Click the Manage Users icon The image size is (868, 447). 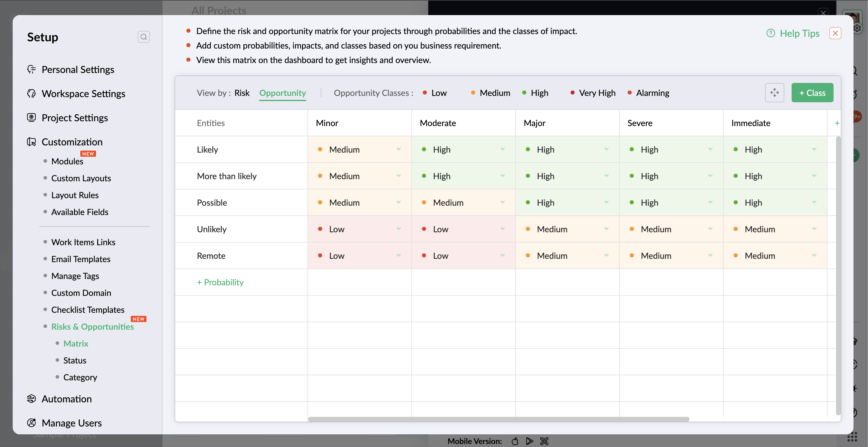coord(31,423)
